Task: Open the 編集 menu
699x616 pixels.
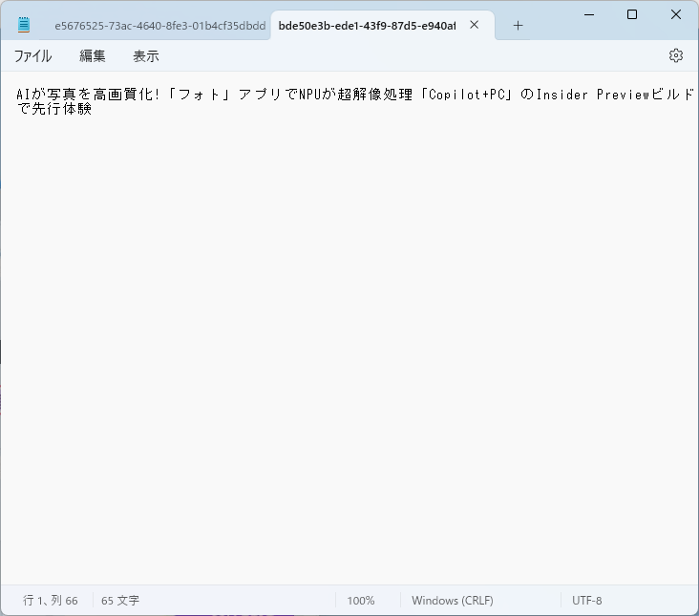Action: point(93,56)
